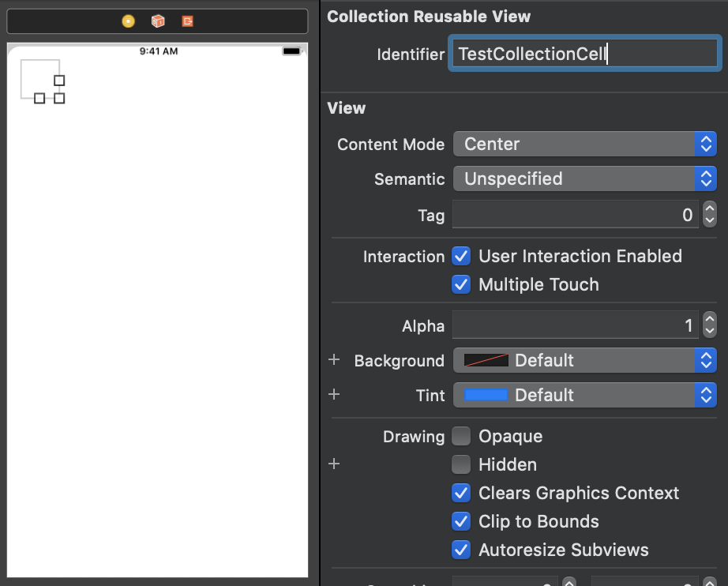The width and height of the screenshot is (728, 586).
Task: Click the bottom-right resize handle of the cell
Action: (59, 99)
